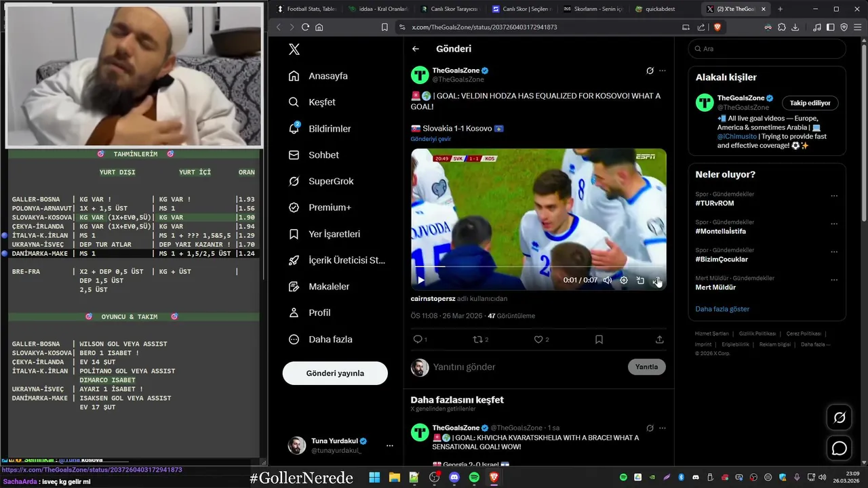Click Gönderi yayınla post button
This screenshot has width=868, height=488.
pos(335,373)
